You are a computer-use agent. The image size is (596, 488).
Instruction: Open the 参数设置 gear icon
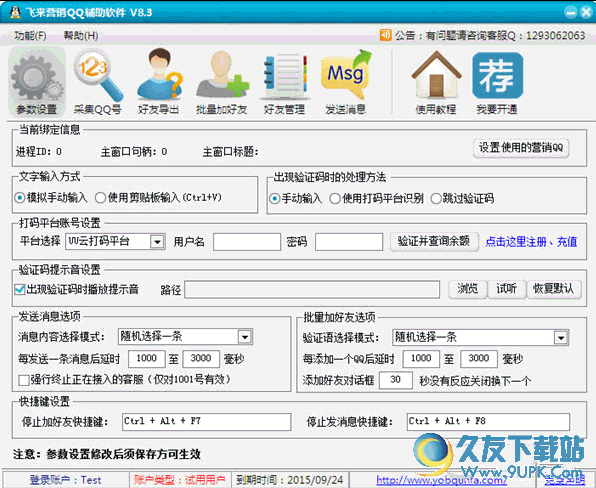(x=37, y=82)
